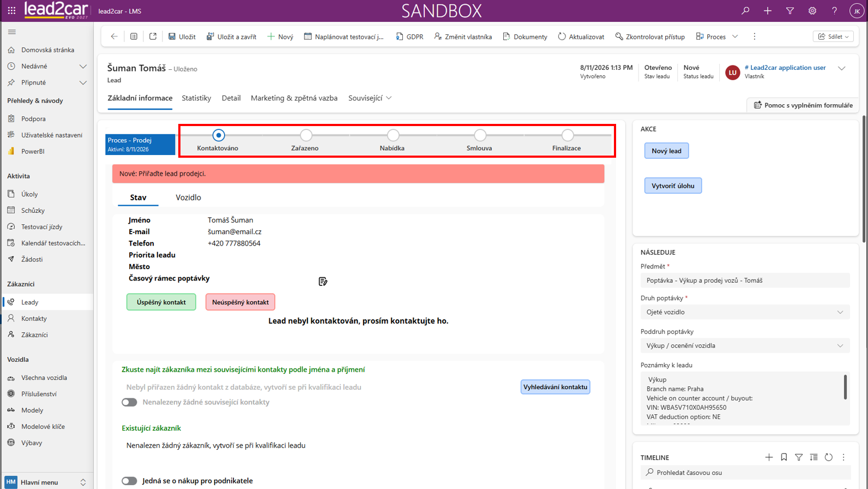
Task: Expand the Připnuté sidebar section
Action: tap(83, 83)
